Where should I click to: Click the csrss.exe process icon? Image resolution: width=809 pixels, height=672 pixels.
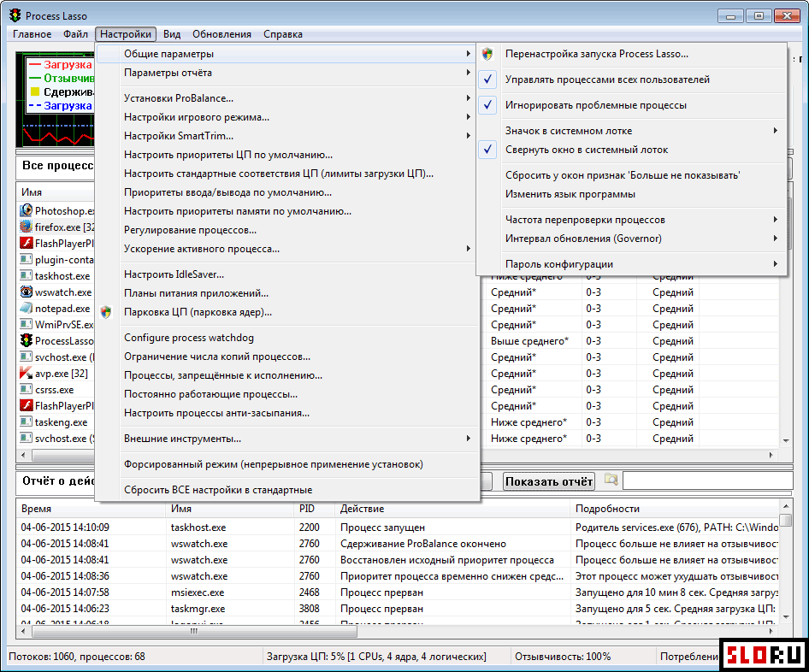click(x=26, y=389)
